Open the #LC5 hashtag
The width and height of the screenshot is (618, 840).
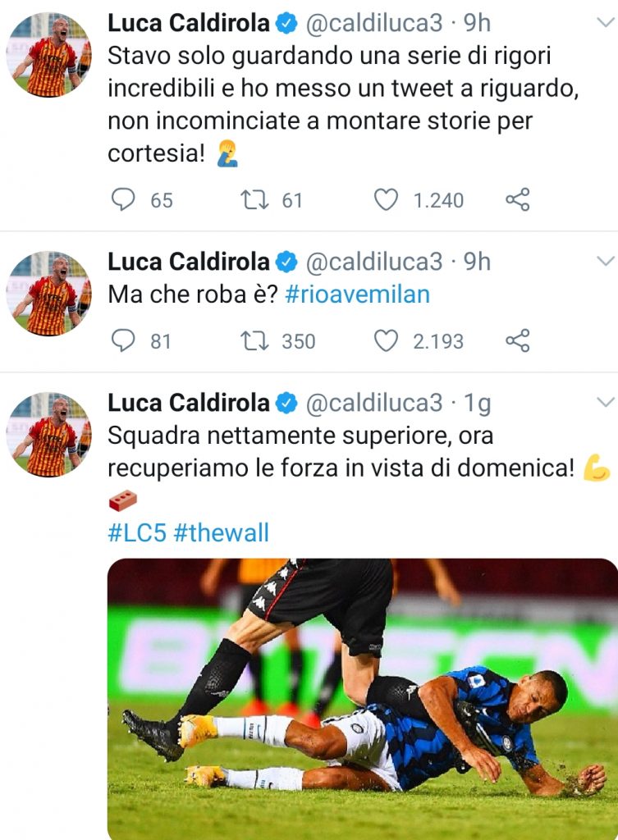(136, 532)
